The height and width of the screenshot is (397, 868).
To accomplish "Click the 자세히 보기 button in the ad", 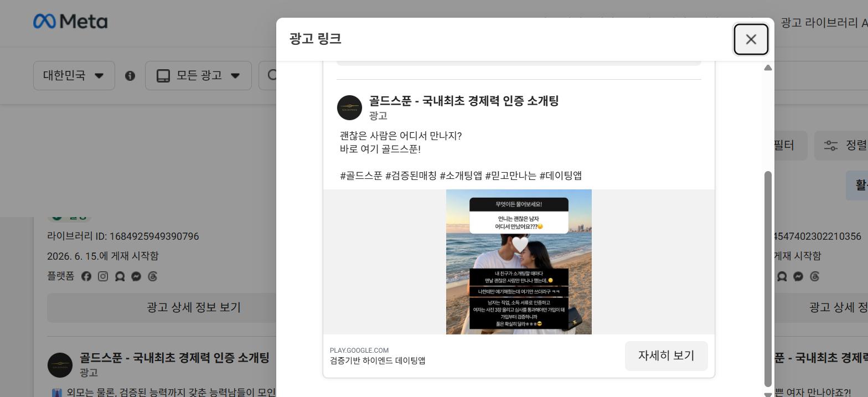I will pos(666,355).
